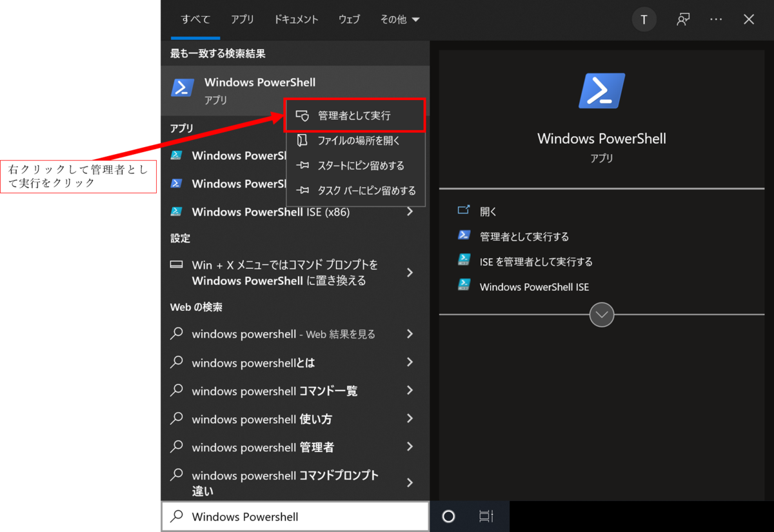Select the windows powershell コマンド一覧 suggestion

pyautogui.click(x=295, y=391)
